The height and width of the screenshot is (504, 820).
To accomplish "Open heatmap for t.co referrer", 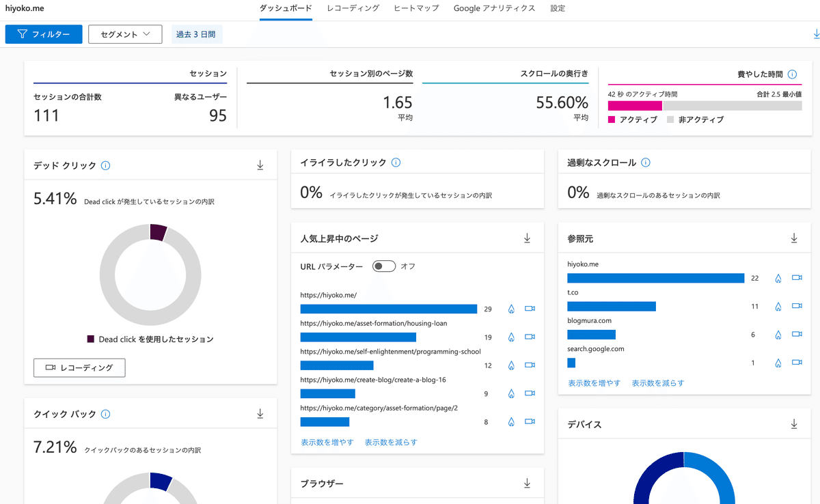I will point(778,307).
